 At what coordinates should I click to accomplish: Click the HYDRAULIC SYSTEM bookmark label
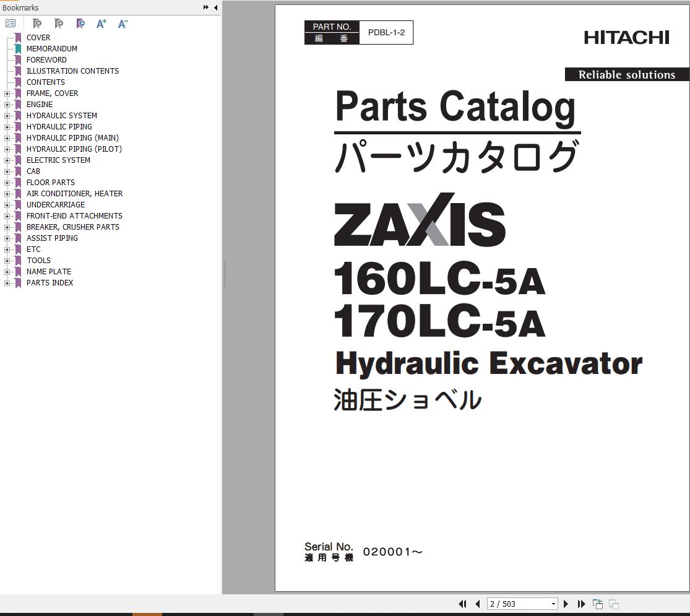[x=62, y=115]
